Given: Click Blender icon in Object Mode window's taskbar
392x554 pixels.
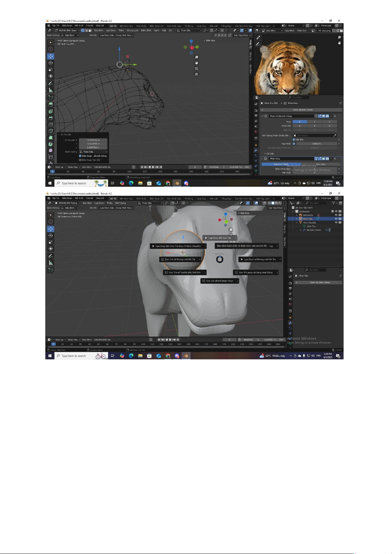Looking at the screenshot, I should click(186, 356).
